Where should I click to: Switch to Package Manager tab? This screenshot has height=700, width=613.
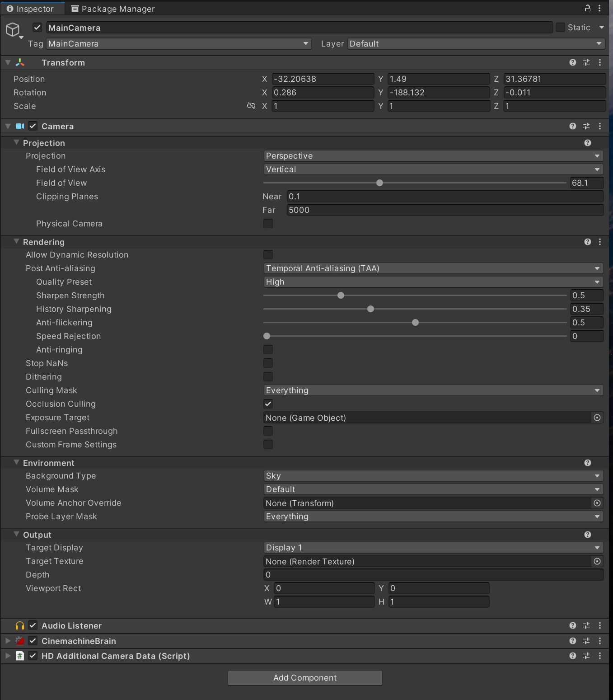[x=113, y=9]
